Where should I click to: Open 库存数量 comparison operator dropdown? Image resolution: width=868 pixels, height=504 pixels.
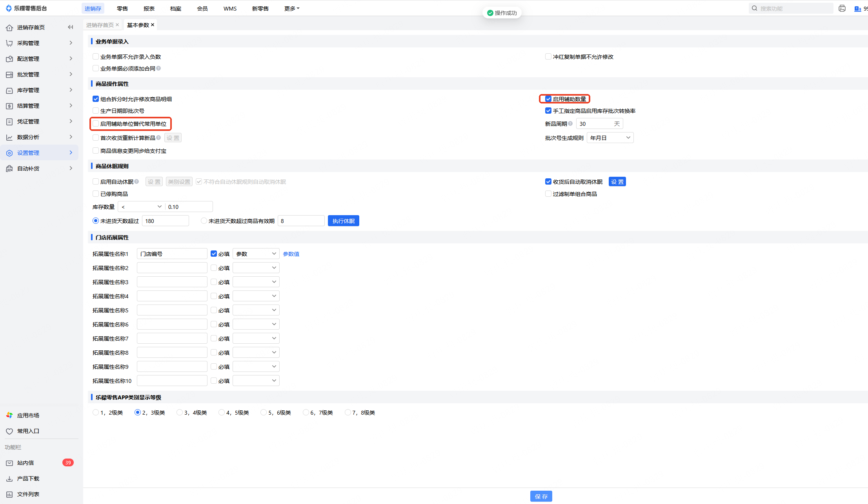coord(141,207)
